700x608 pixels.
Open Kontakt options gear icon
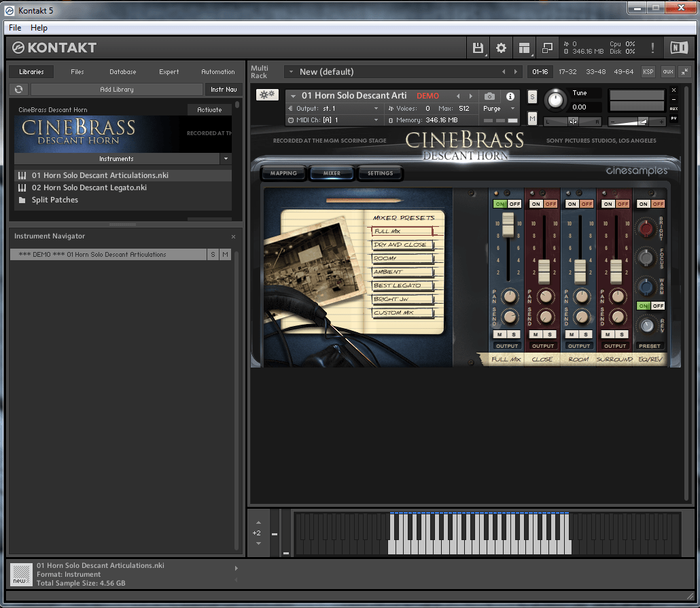[x=501, y=48]
